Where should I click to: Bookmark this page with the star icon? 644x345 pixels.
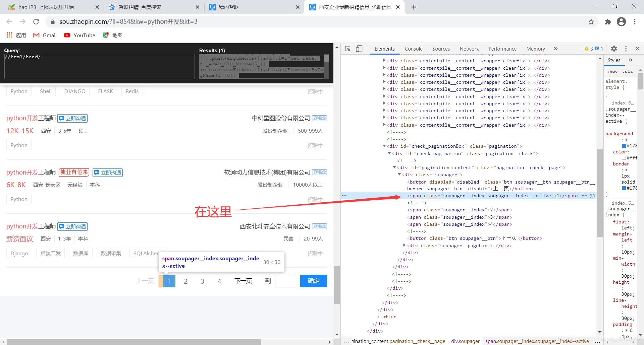(x=591, y=22)
